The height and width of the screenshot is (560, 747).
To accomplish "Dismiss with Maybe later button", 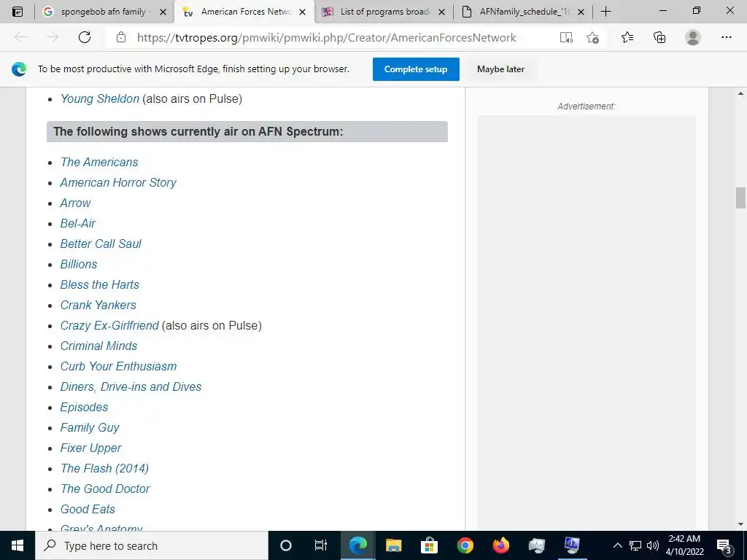I will pos(500,69).
